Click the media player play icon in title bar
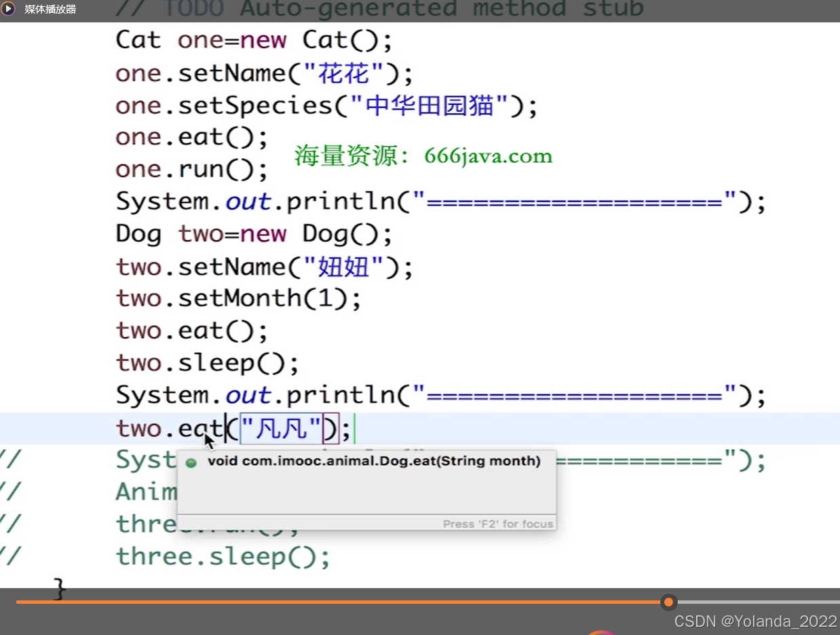 click(x=9, y=9)
